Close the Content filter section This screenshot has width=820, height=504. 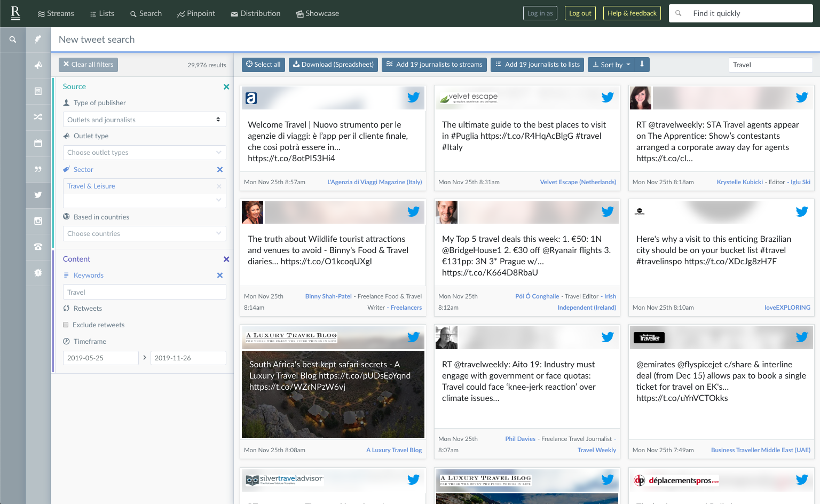click(x=226, y=259)
